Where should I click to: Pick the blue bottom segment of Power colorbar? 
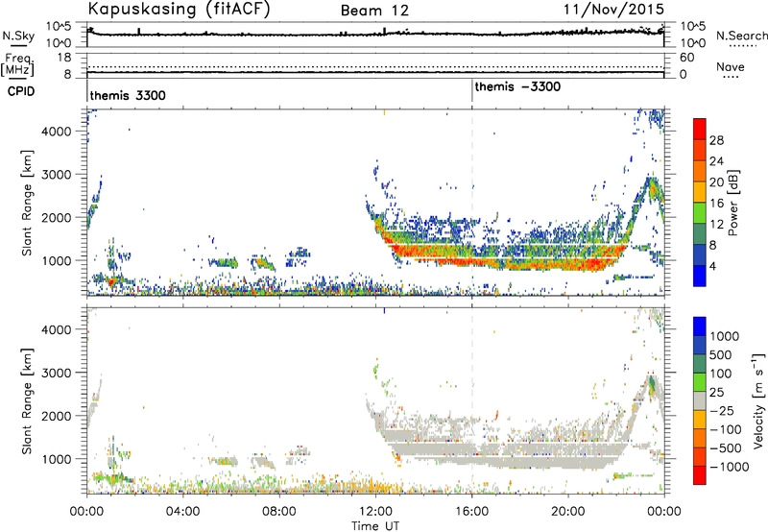click(700, 277)
